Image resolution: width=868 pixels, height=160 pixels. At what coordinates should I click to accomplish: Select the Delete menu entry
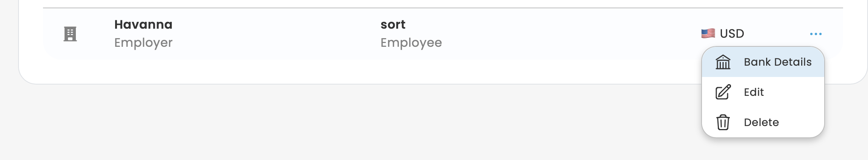761,122
